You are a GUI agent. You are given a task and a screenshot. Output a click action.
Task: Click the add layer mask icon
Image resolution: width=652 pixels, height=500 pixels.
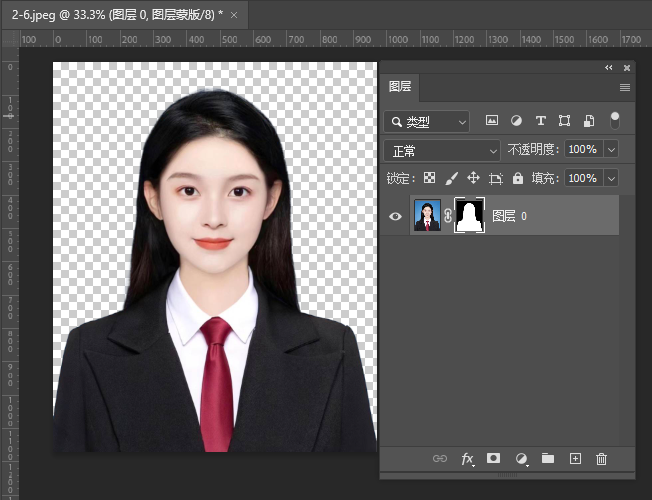pos(493,458)
